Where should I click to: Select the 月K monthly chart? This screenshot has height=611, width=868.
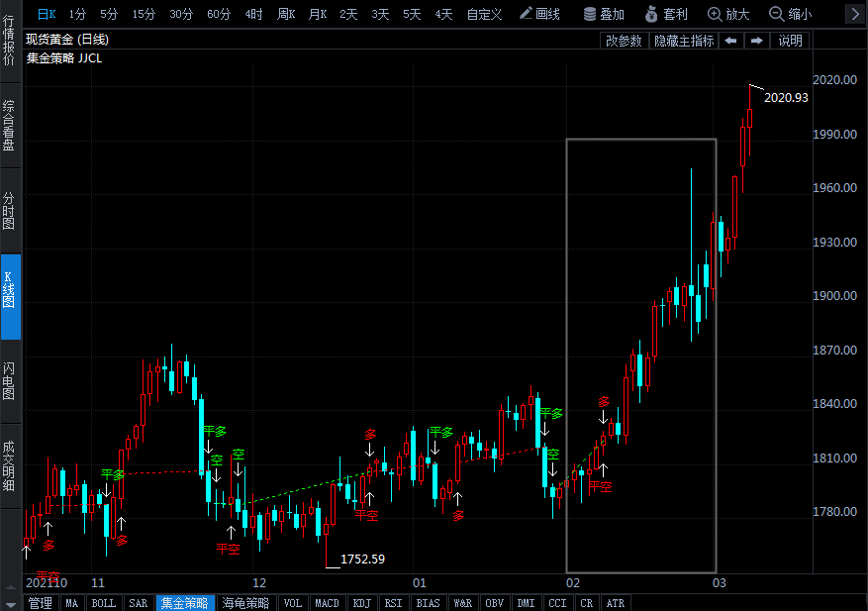pos(318,14)
